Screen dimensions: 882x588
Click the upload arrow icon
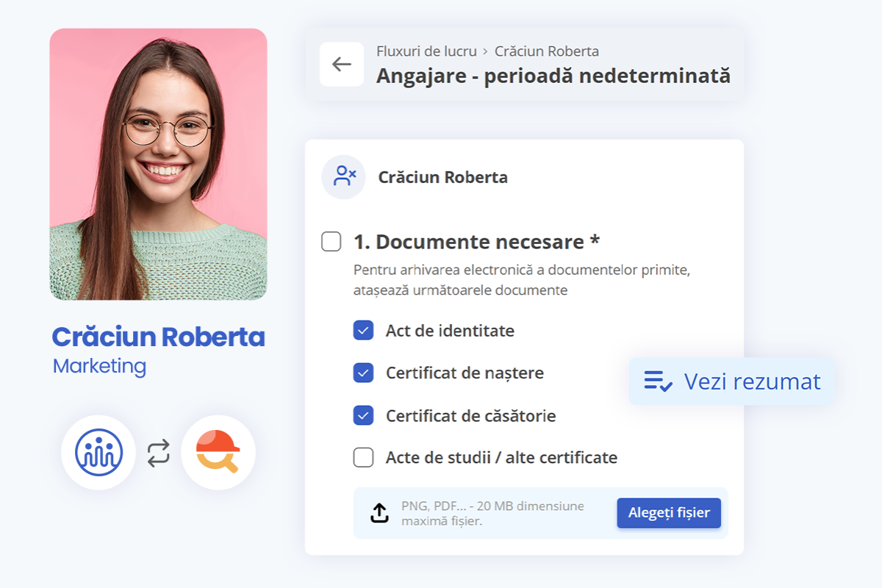(x=379, y=513)
